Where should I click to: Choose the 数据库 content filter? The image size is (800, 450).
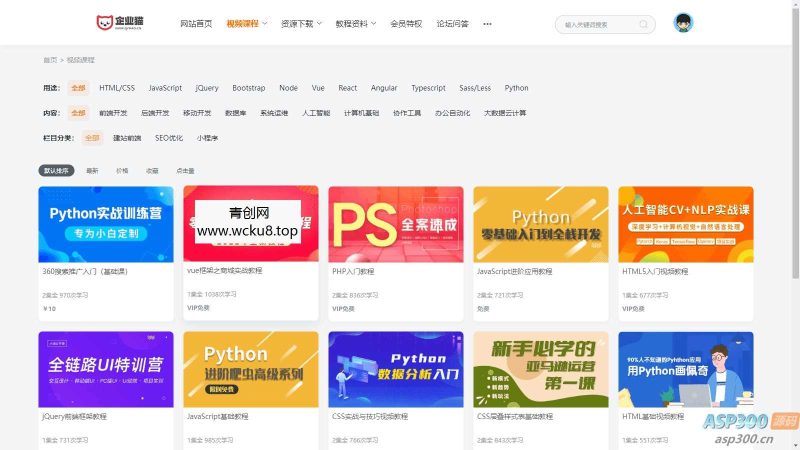[235, 113]
